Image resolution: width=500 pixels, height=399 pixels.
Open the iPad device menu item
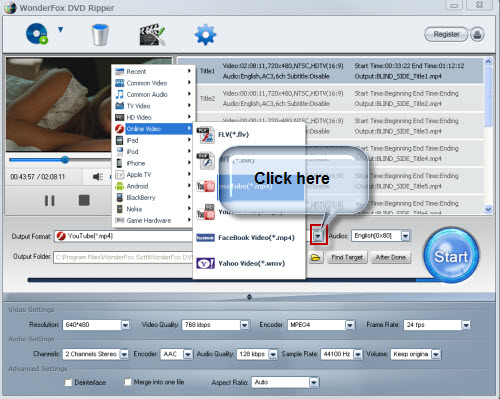click(x=153, y=140)
